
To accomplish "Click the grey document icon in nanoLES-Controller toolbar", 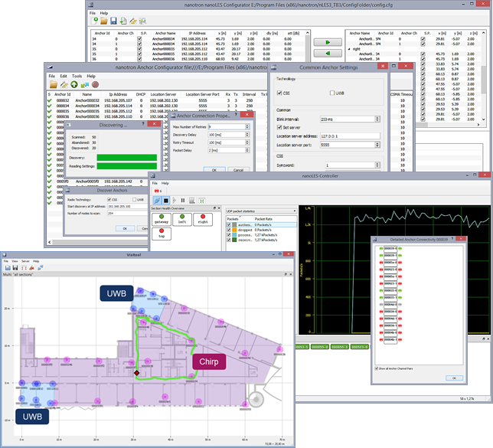I will tap(192, 201).
